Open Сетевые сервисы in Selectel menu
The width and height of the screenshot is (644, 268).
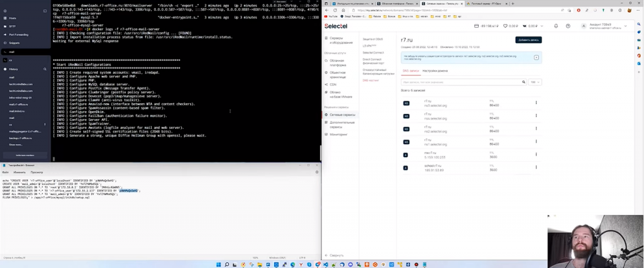(340, 115)
